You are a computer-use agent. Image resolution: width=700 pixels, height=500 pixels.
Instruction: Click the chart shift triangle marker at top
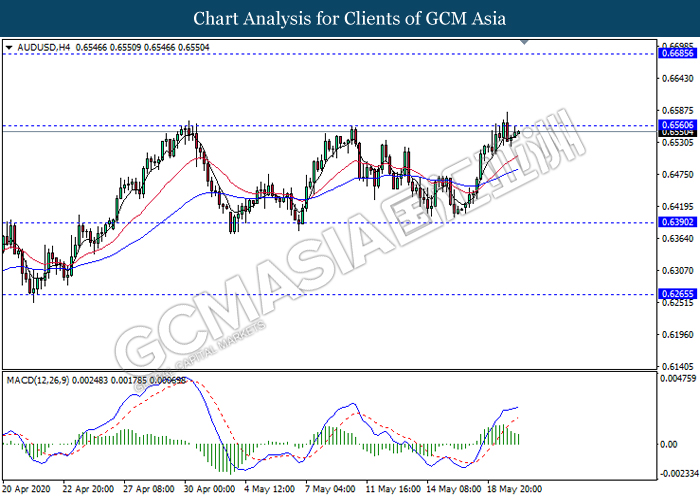point(525,42)
